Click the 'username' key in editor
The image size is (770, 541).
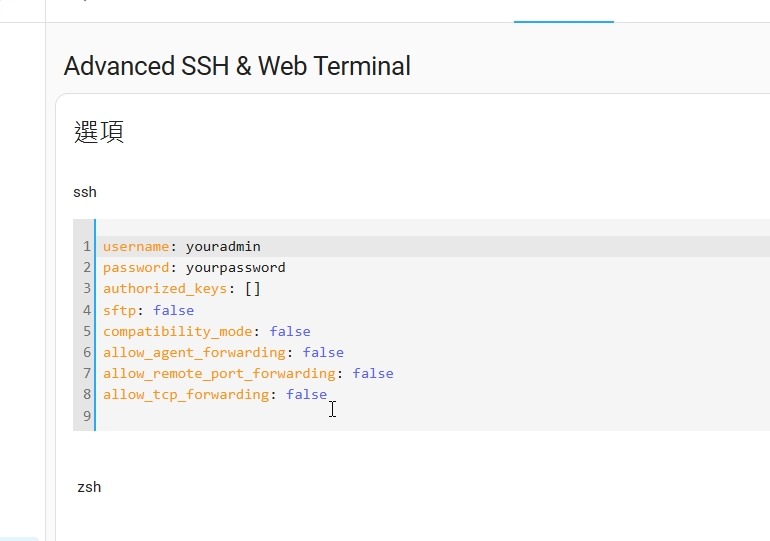coord(135,246)
